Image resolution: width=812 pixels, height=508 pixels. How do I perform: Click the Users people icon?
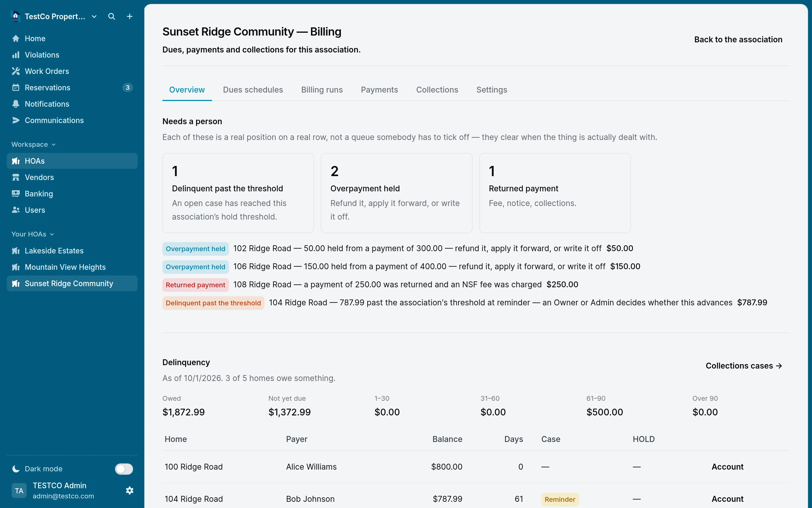(16, 210)
